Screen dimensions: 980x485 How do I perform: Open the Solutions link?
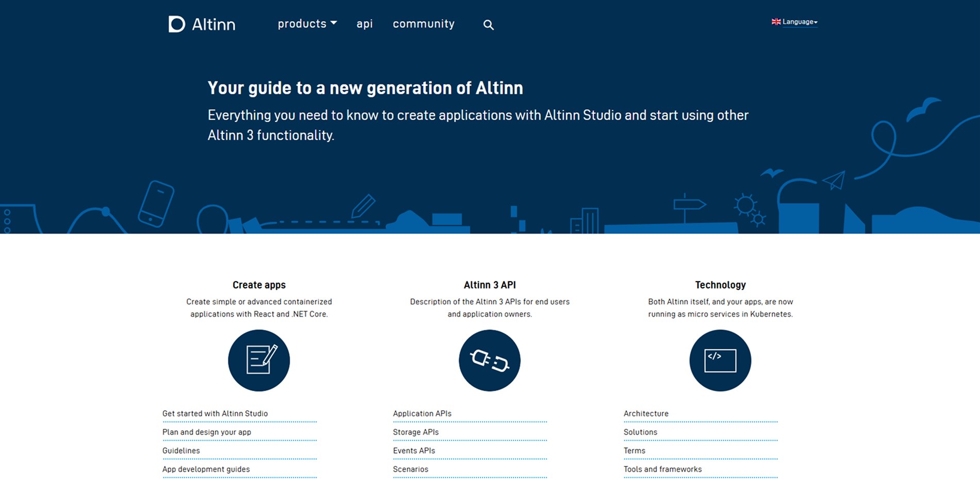tap(640, 432)
